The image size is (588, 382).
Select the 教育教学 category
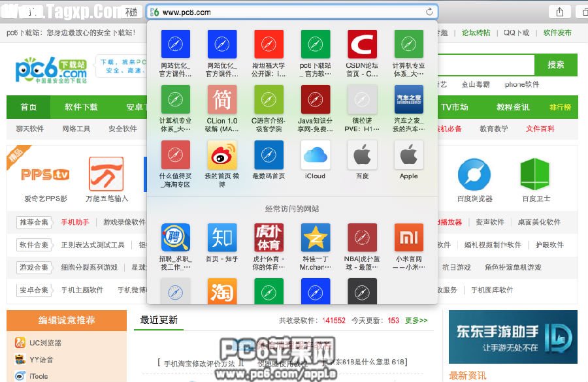[493, 129]
